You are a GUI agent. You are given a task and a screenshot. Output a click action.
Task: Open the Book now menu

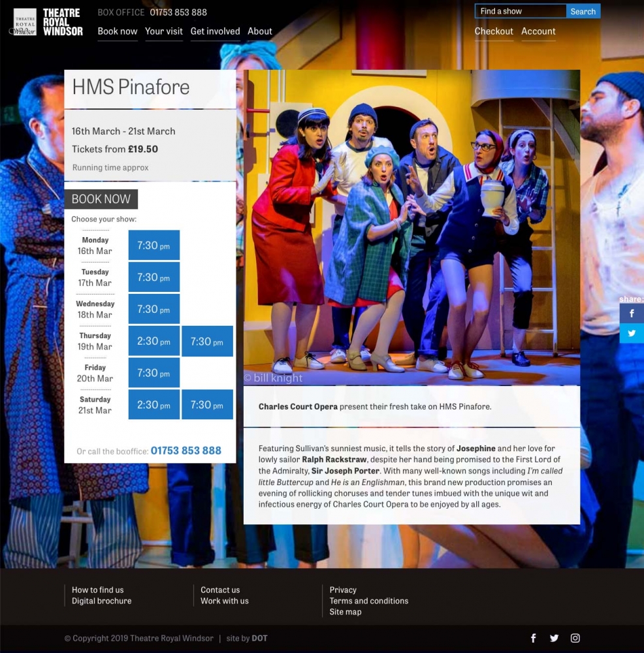click(x=118, y=31)
